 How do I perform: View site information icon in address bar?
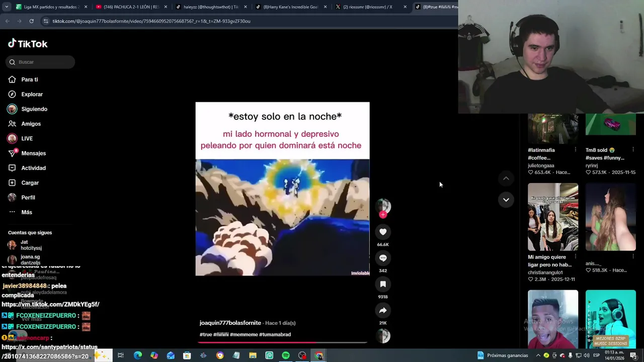pyautogui.click(x=46, y=21)
